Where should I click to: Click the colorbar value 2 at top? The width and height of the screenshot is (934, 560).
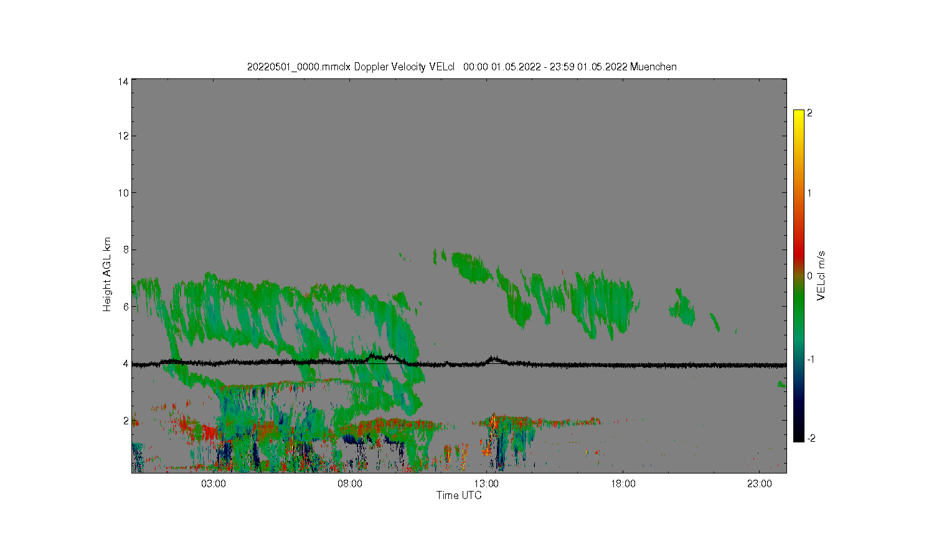[x=809, y=113]
